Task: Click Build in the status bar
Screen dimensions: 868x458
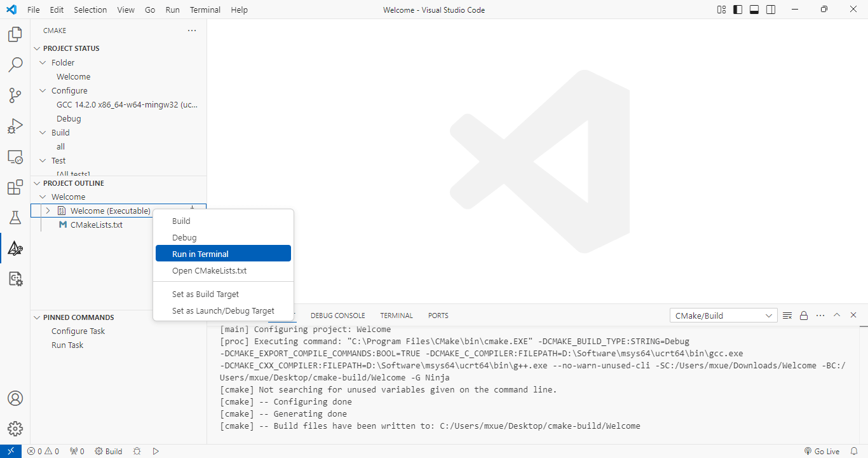Action: point(109,451)
